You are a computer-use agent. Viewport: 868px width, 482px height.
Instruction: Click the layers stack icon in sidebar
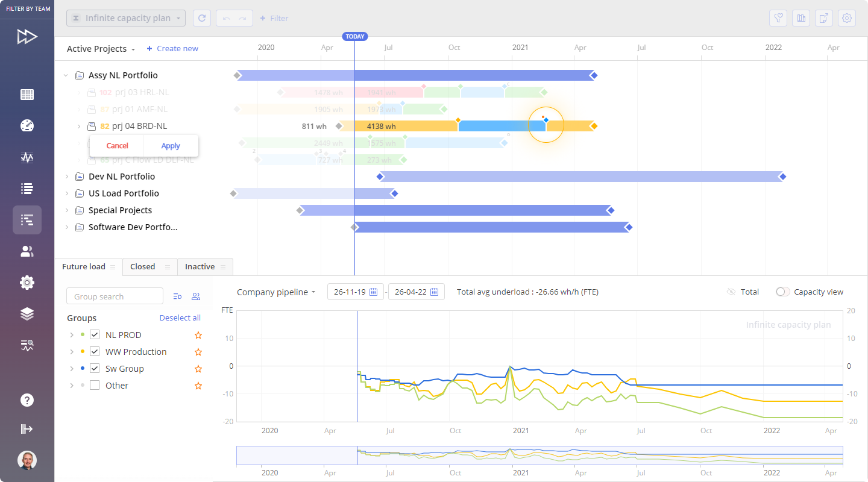(27, 314)
